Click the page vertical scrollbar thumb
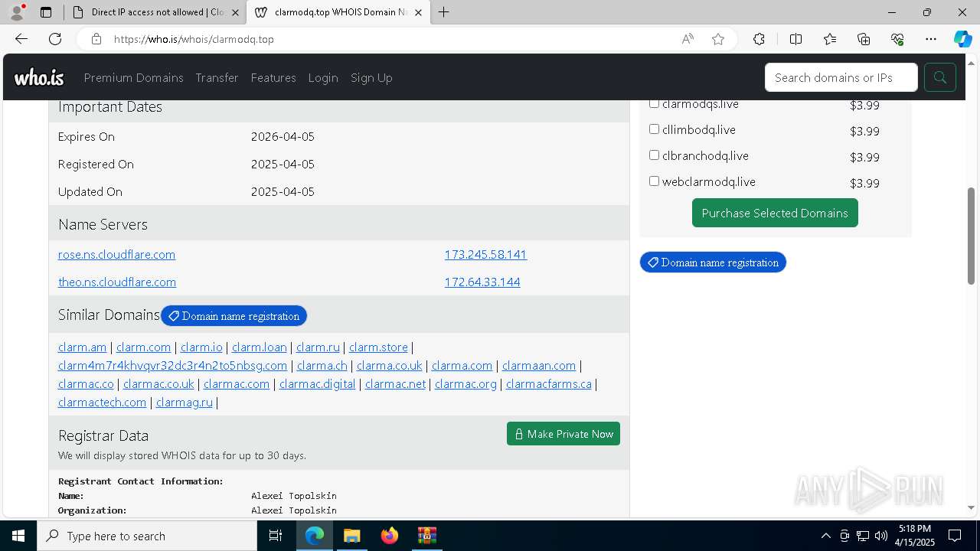 [x=972, y=236]
